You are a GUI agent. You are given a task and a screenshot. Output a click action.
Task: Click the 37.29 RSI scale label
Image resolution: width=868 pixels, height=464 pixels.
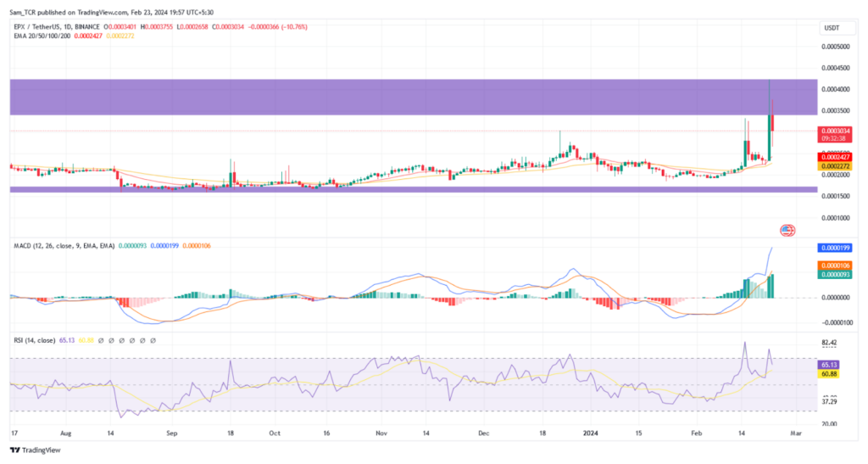pyautogui.click(x=829, y=402)
